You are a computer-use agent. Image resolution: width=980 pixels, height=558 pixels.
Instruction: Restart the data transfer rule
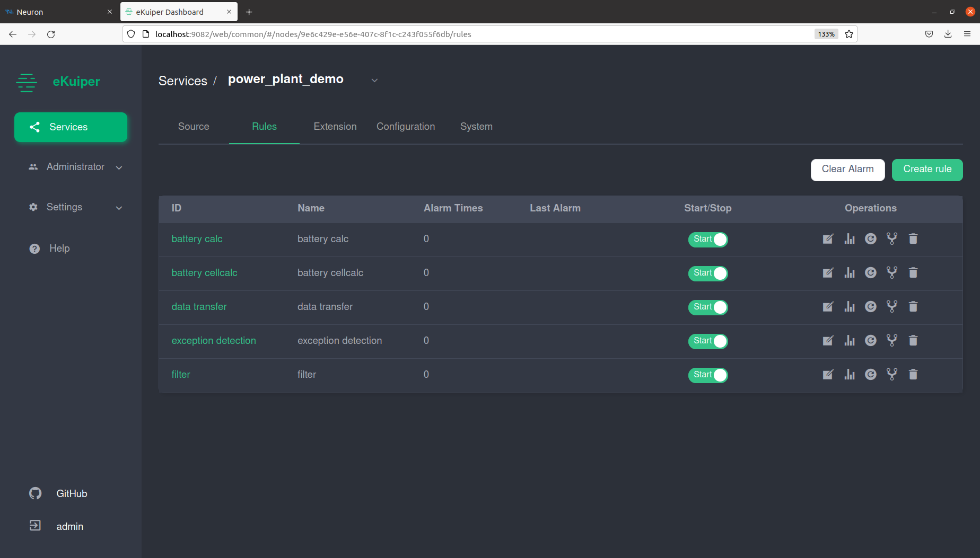[871, 307]
